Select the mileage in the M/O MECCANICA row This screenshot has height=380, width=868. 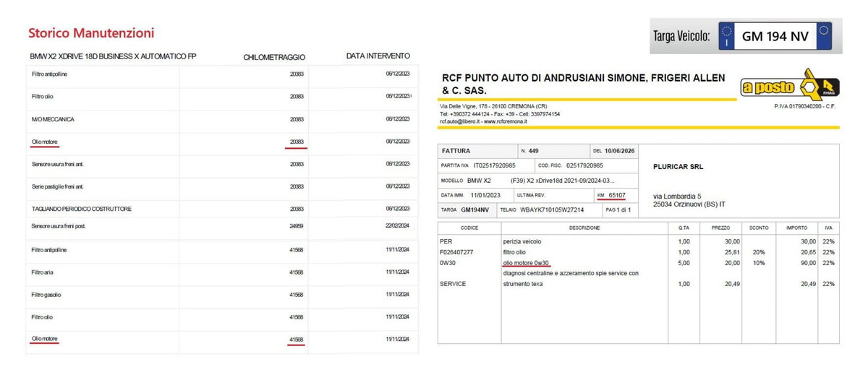297,118
